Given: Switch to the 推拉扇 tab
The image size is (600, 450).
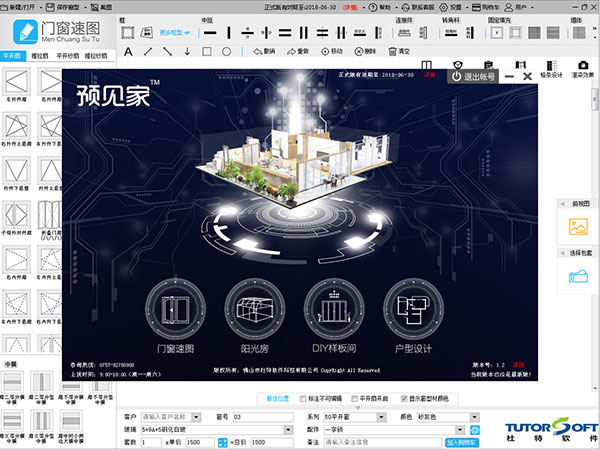Looking at the screenshot, I should click(x=39, y=56).
